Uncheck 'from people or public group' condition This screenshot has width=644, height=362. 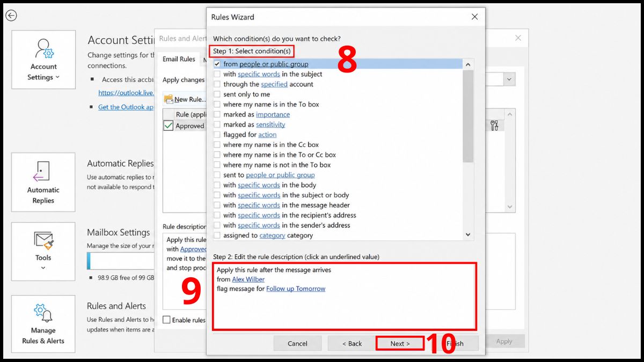tap(217, 64)
